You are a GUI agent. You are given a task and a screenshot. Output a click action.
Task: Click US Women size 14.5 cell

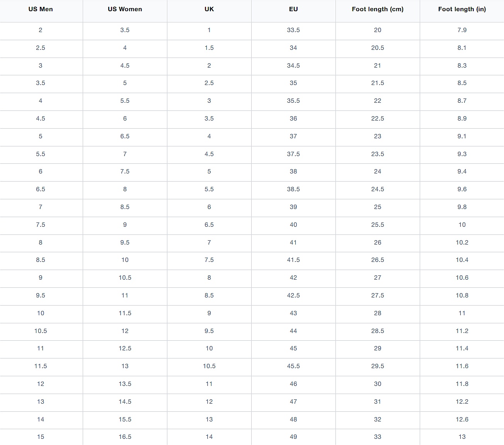click(125, 402)
